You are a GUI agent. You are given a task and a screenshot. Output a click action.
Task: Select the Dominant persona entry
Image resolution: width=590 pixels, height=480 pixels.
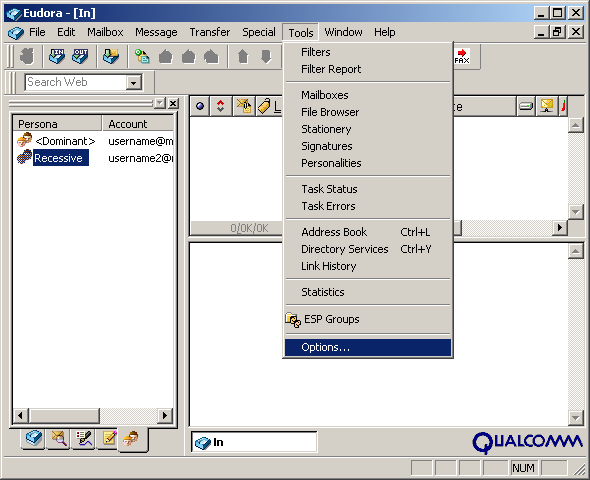[65, 141]
